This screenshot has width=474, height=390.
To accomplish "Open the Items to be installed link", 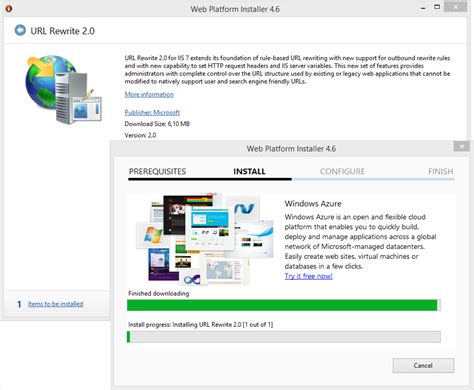I will [x=55, y=304].
